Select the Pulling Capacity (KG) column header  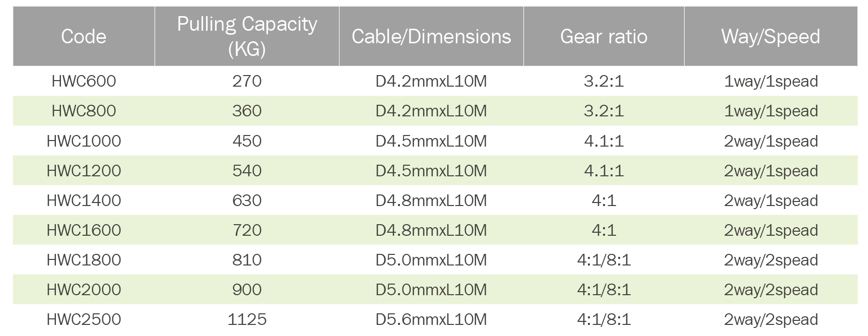[247, 36]
